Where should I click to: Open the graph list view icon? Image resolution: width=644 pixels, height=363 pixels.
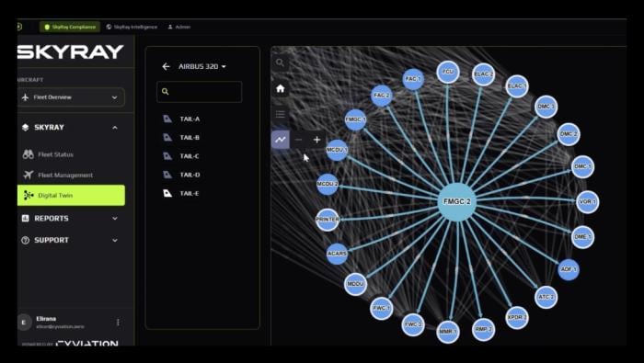[x=280, y=114]
